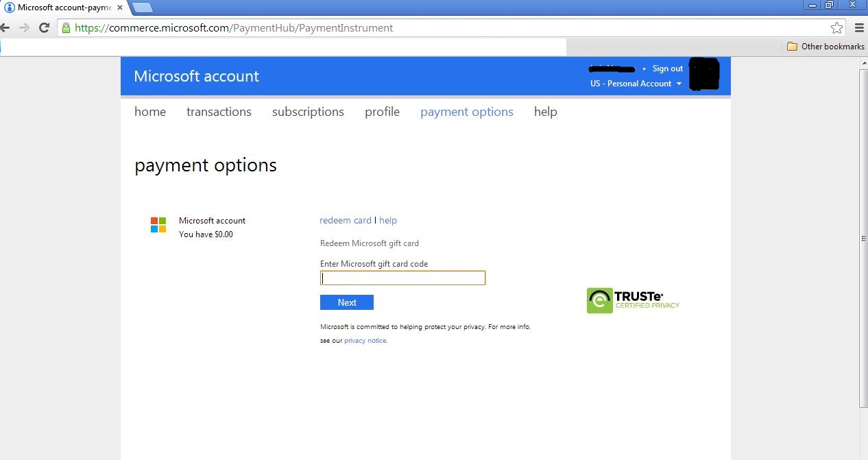The image size is (868, 460).
Task: Bookmark this page with the star icon
Action: coord(836,28)
